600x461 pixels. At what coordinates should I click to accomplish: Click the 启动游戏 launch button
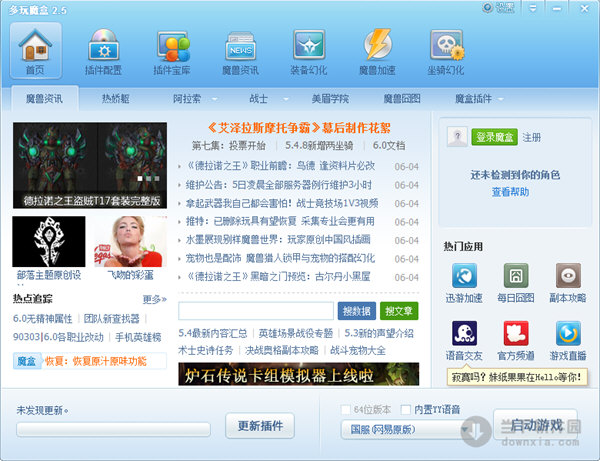536,425
